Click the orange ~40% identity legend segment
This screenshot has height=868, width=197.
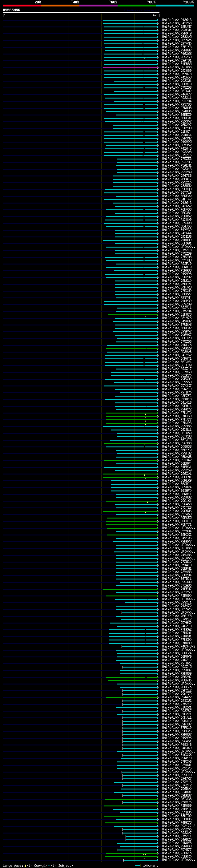[x=60, y=6]
